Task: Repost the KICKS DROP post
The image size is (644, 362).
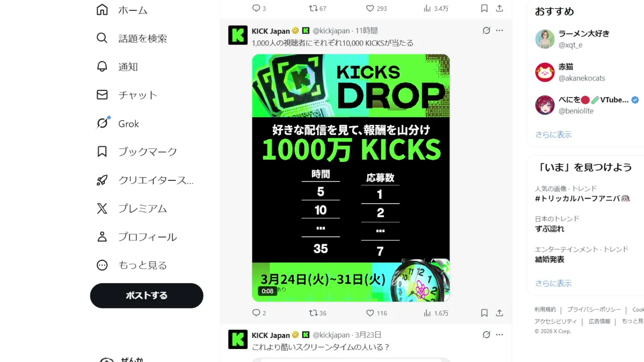Action: 317,313
